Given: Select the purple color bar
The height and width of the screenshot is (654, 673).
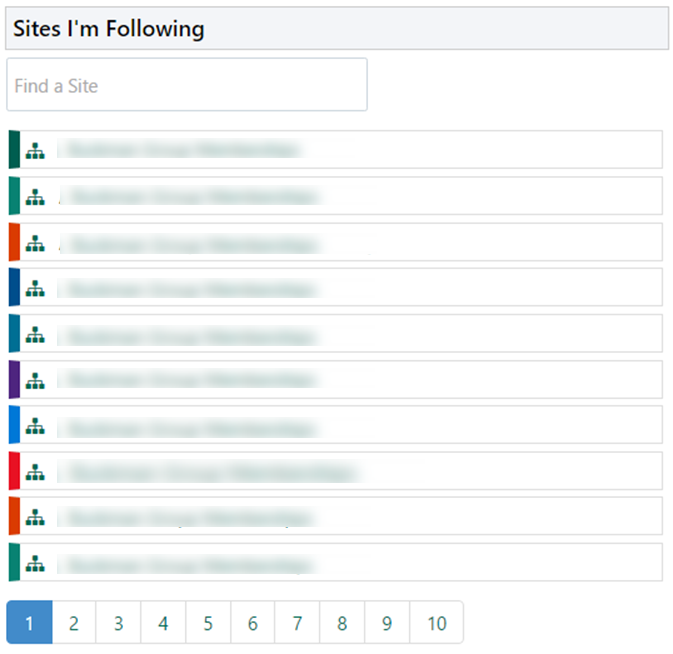Looking at the screenshot, I should tap(14, 381).
